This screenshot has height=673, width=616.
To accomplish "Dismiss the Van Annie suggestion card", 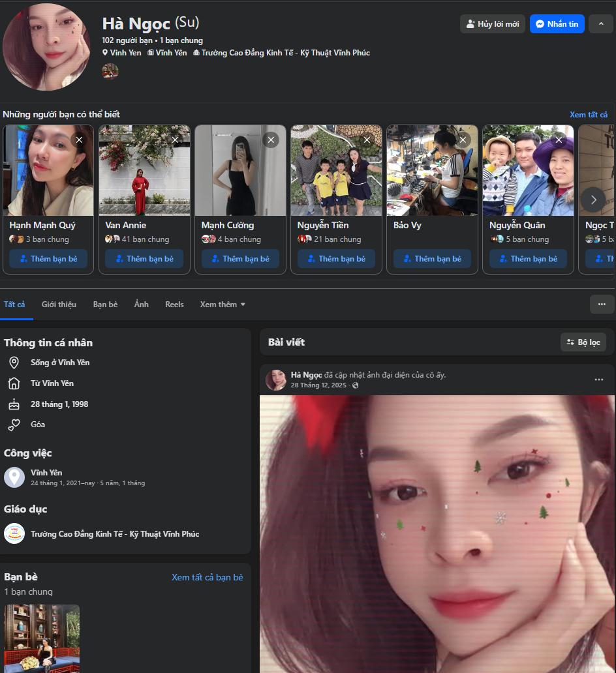I will (x=176, y=140).
